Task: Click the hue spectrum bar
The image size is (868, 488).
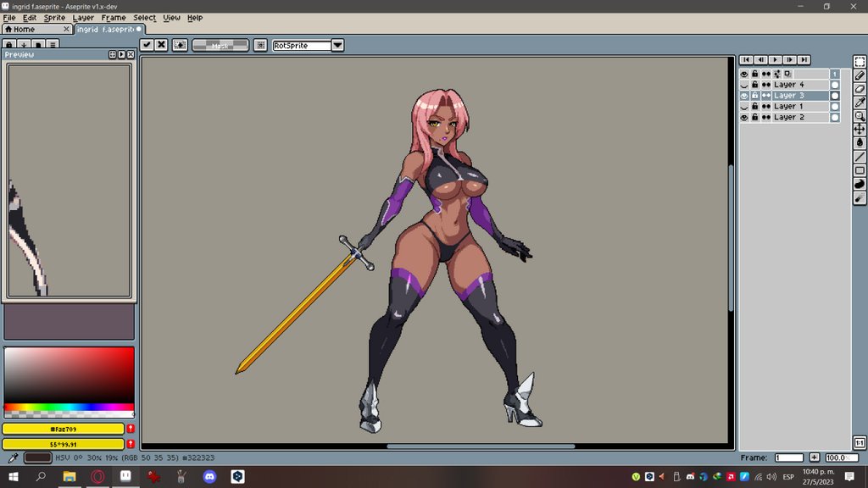Action: (70, 408)
